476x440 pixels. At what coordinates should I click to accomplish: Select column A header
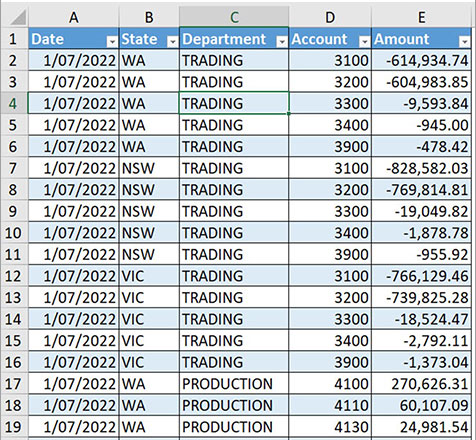(74, 17)
